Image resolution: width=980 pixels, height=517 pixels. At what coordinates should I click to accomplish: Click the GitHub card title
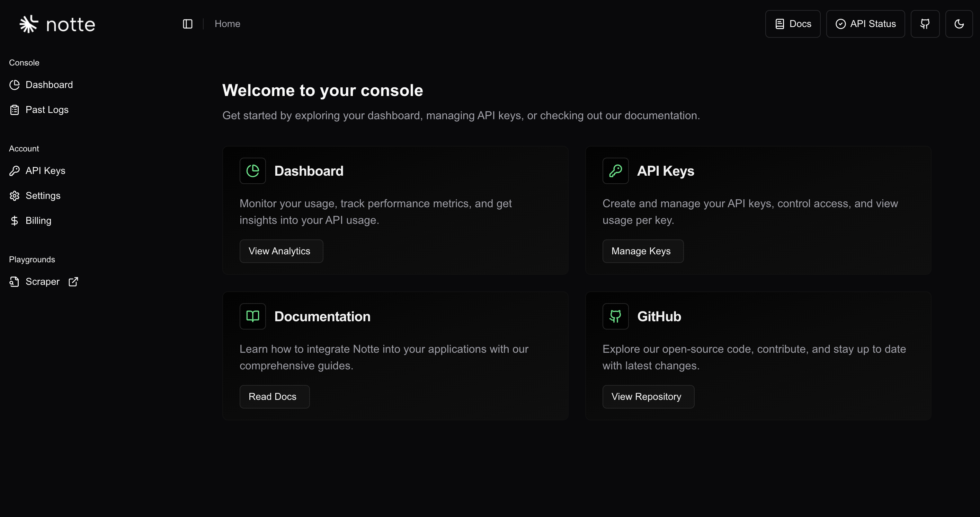tap(659, 316)
